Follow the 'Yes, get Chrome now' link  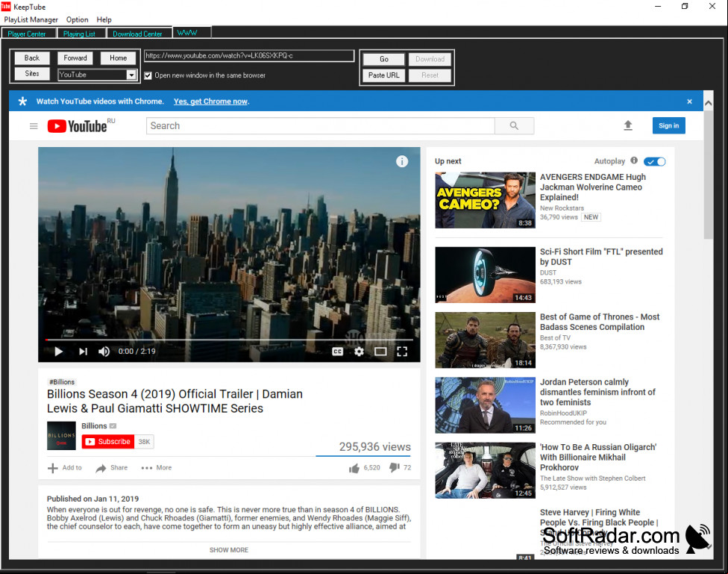click(x=211, y=102)
